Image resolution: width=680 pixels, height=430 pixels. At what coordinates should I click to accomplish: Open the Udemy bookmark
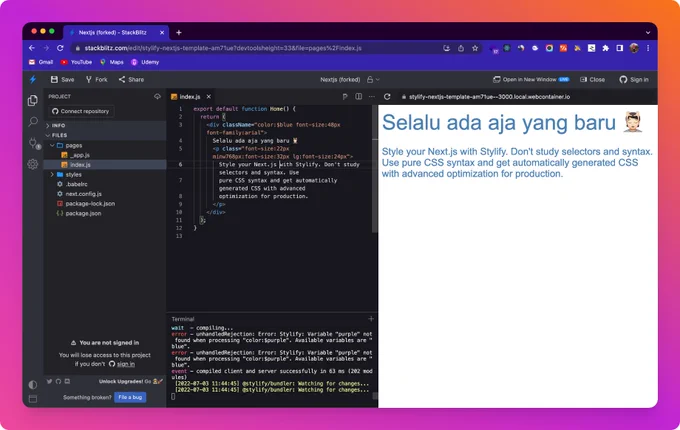145,62
